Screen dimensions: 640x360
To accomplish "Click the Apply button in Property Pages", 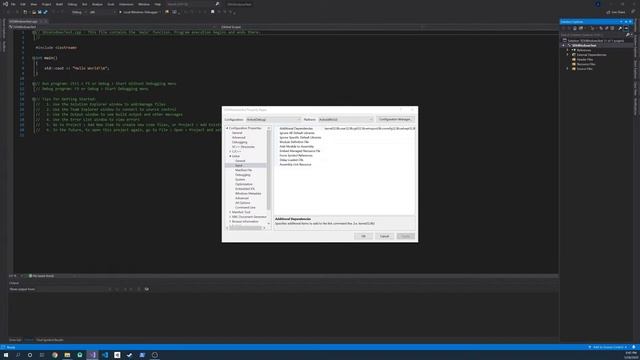I will 406,236.
